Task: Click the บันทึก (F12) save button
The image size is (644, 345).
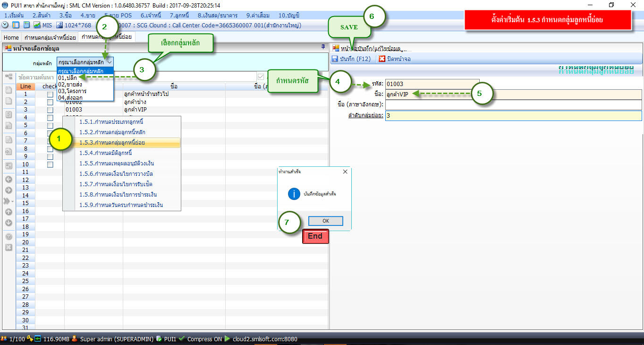Action: 352,59
